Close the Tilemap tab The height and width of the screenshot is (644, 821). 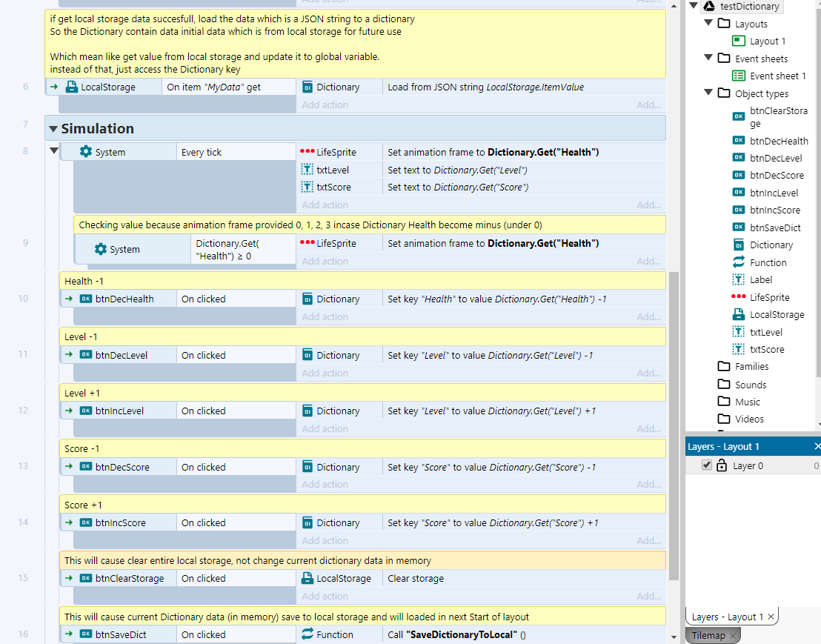point(733,636)
